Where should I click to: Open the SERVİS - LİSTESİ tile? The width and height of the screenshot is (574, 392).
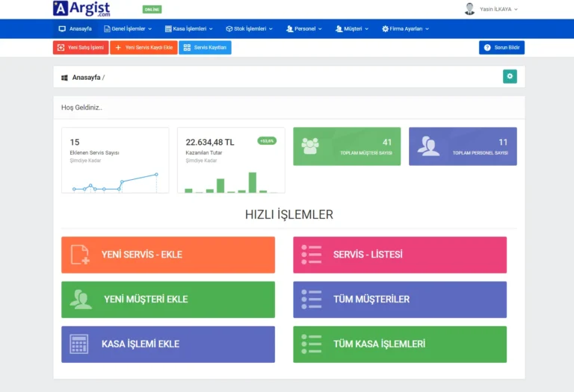point(400,255)
